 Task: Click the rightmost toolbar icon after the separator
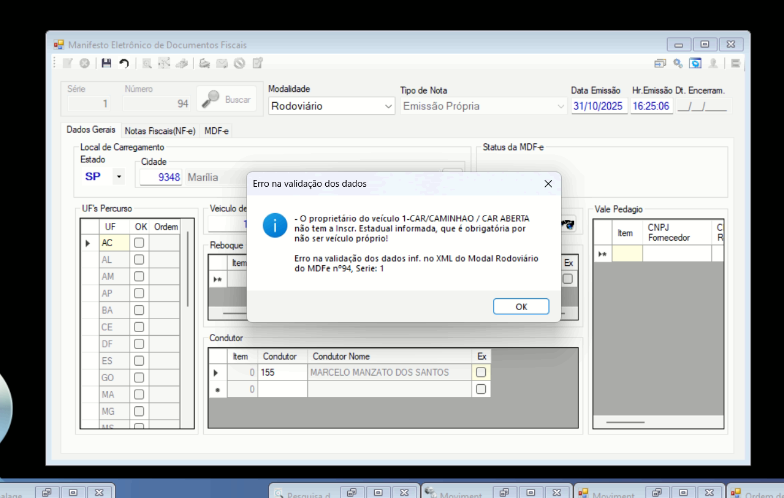pyautogui.click(x=736, y=63)
